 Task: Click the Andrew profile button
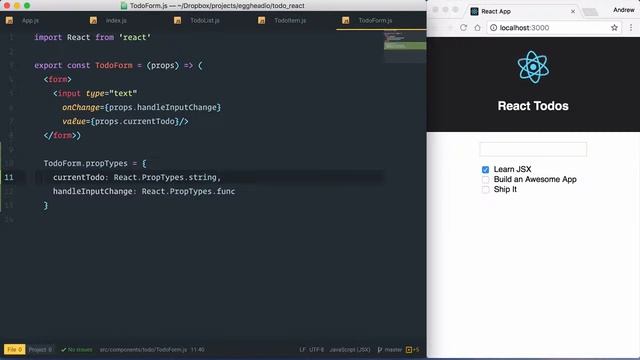pos(624,10)
